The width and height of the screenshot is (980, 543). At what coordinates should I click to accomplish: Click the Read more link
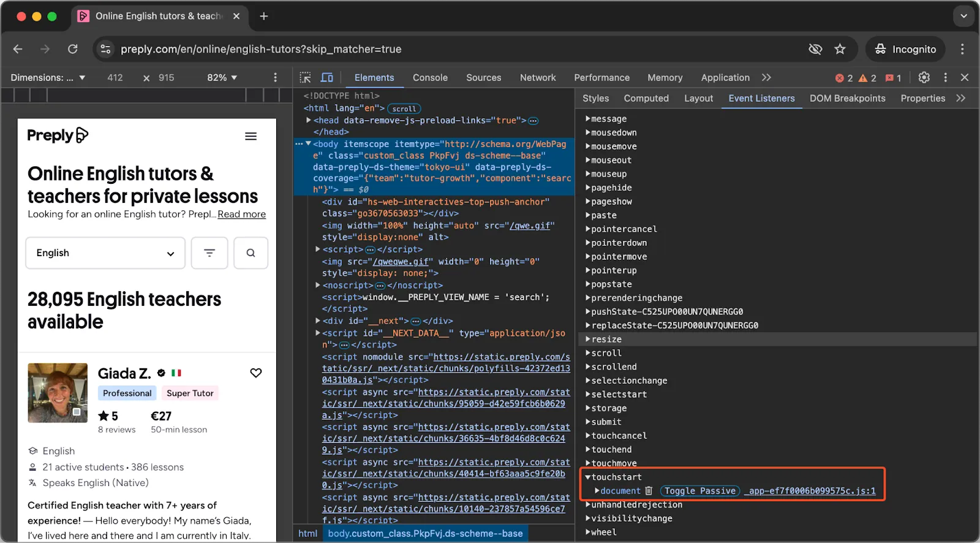tap(241, 214)
